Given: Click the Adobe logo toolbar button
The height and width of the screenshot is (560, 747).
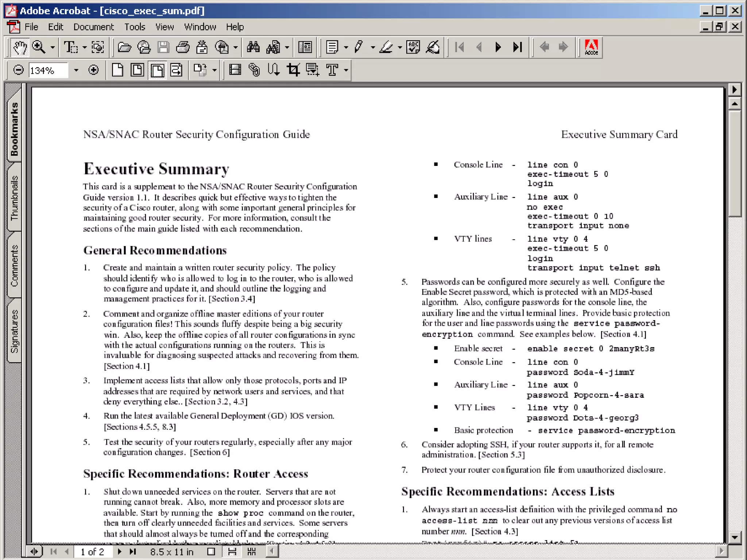Looking at the screenshot, I should tap(591, 47).
